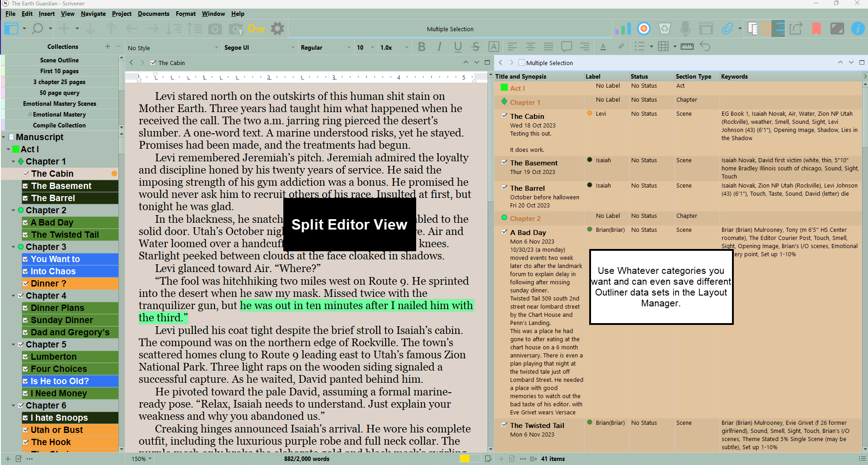Screen dimensions: 868x465
Task: Click the Label column header
Action: (606, 76)
